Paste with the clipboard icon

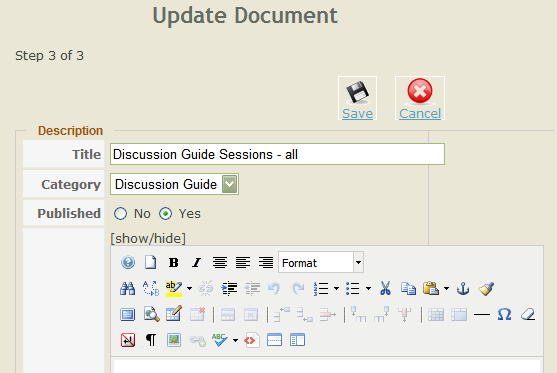click(431, 288)
